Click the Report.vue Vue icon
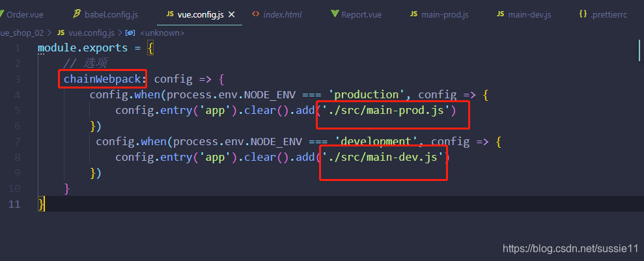The image size is (644, 261). (334, 14)
